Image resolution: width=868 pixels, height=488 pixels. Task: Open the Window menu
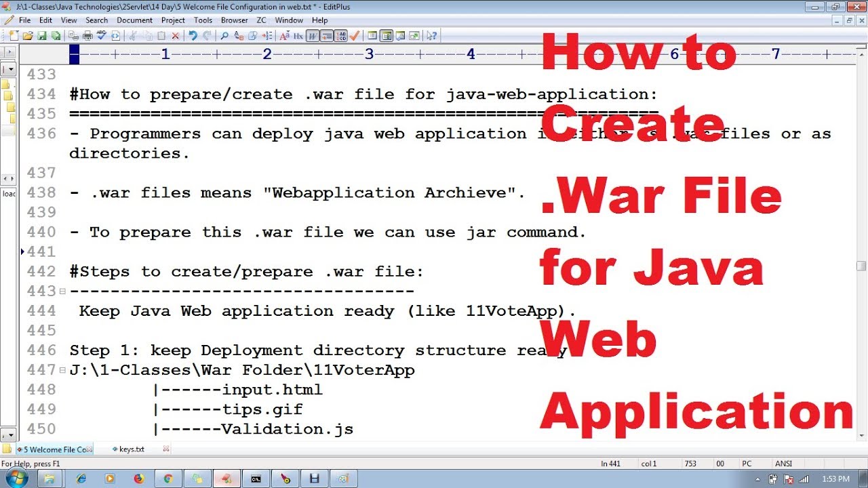pos(289,20)
